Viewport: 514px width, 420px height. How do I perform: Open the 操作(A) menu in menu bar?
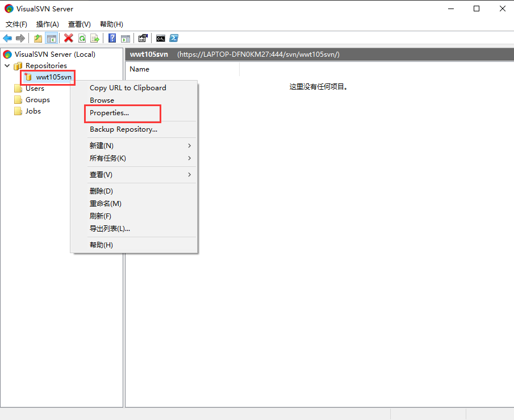pyautogui.click(x=47, y=24)
